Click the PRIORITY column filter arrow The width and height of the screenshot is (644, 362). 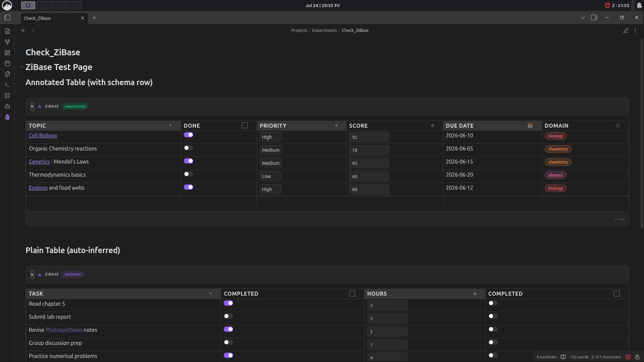[x=336, y=126]
